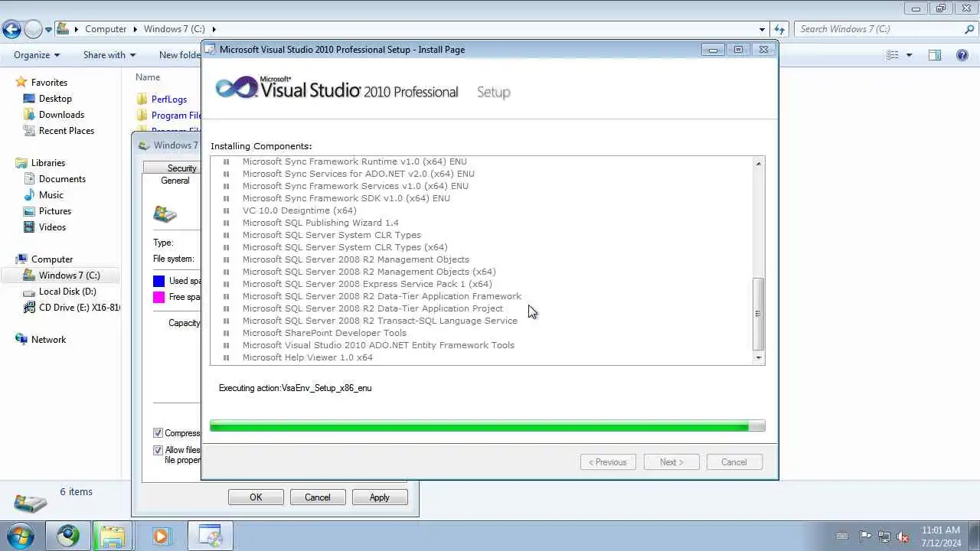
Task: Click the blue Used space color swatch
Action: pos(158,281)
